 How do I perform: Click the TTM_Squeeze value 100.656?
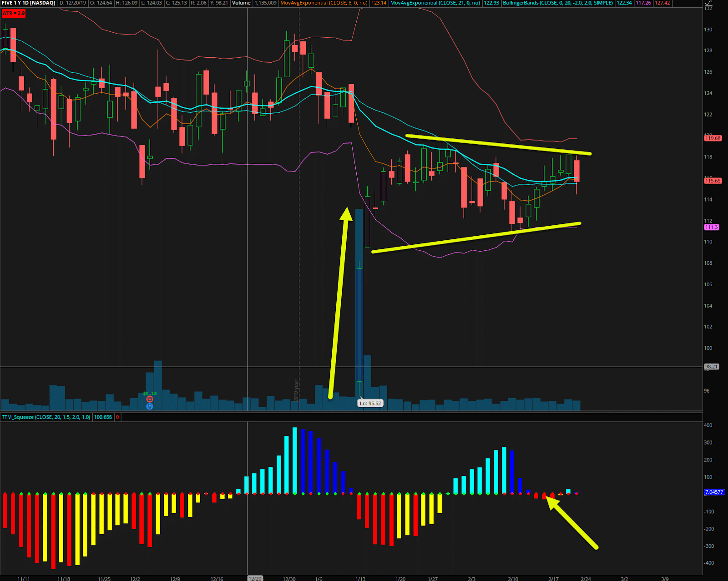[x=103, y=417]
